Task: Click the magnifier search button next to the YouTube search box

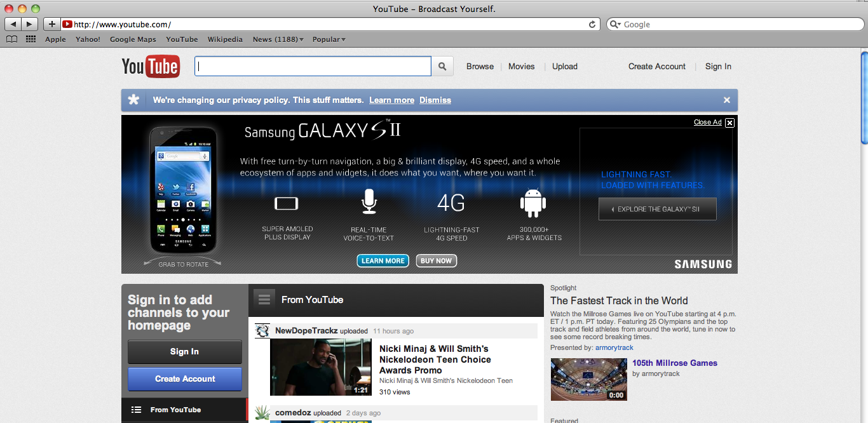Action: pyautogui.click(x=442, y=66)
